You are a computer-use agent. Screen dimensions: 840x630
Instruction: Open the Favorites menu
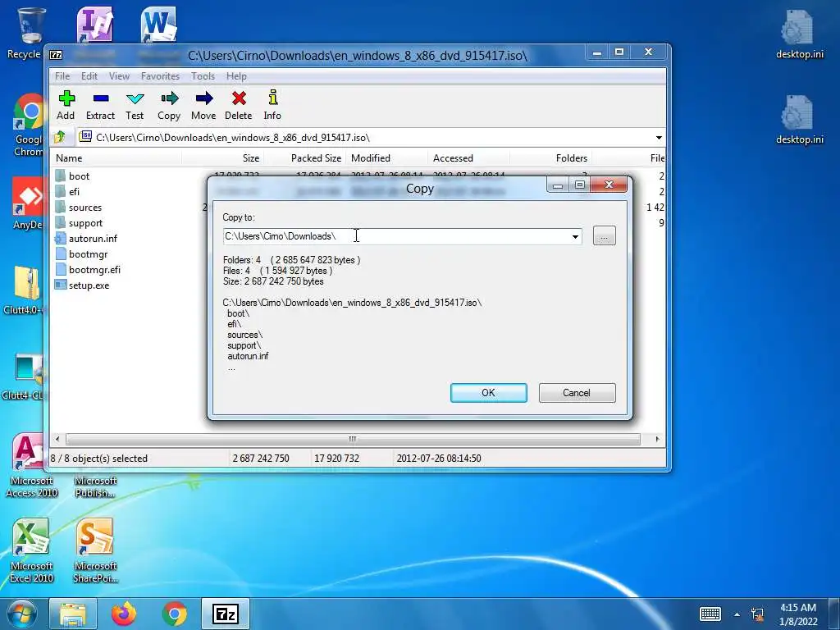click(160, 76)
